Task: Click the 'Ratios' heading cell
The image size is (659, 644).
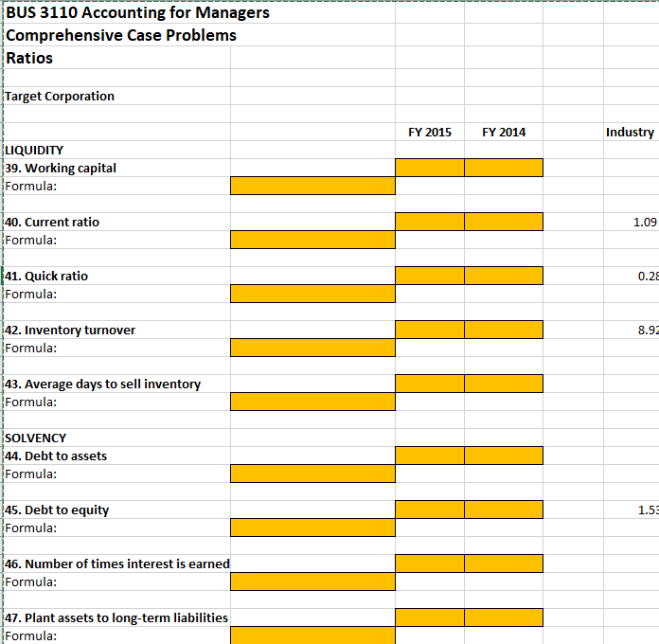Action: [x=116, y=58]
